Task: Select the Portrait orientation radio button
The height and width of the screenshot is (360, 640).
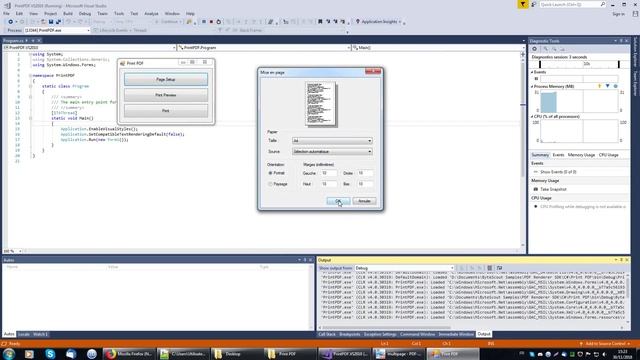Action: [270, 173]
